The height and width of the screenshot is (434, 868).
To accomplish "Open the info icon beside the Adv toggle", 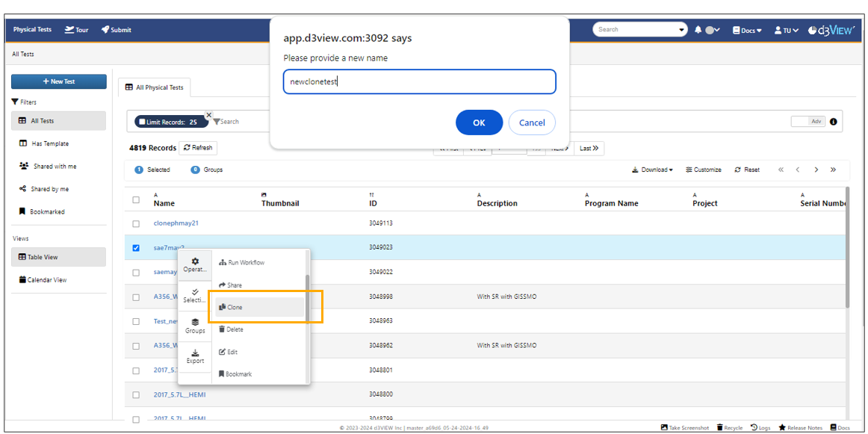I will pos(833,122).
